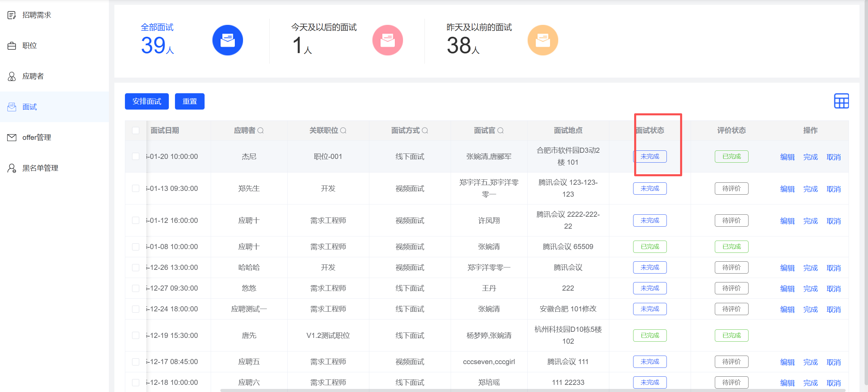This screenshot has height=392, width=868.
Task: Check the row checkbox for 郑先生
Action: (x=135, y=189)
